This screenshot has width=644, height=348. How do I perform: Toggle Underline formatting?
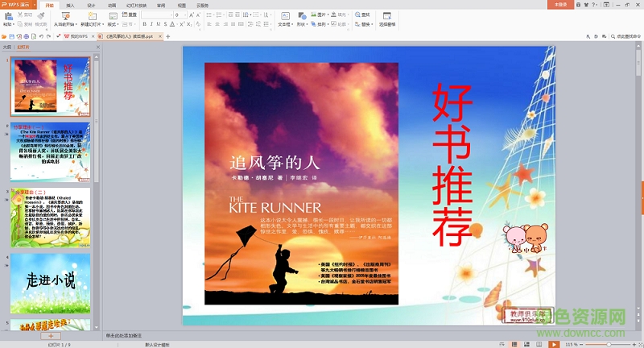(159, 24)
